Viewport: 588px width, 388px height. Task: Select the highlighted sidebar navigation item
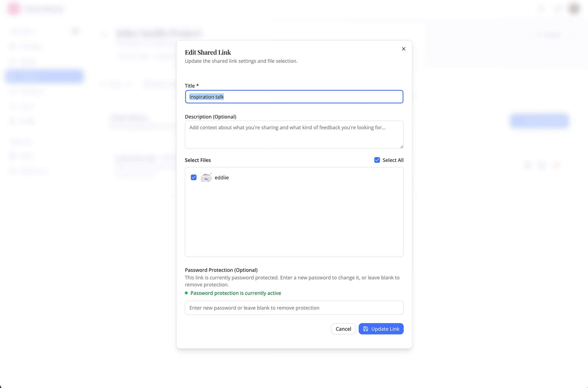click(45, 76)
